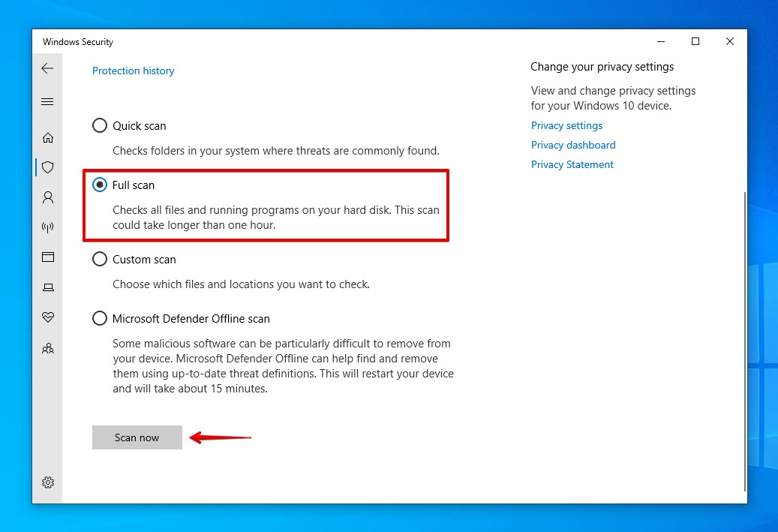Click the back arrow in sidebar
Image resolution: width=778 pixels, height=532 pixels.
coord(47,68)
